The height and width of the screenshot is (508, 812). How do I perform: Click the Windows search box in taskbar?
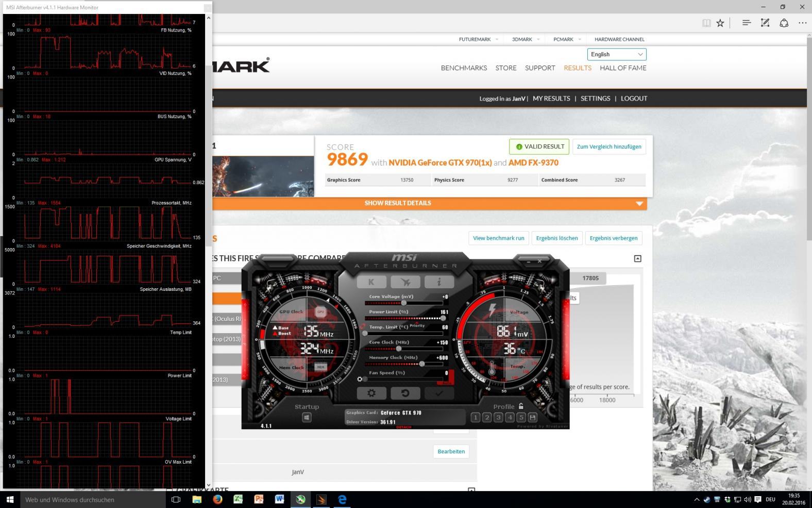92,500
